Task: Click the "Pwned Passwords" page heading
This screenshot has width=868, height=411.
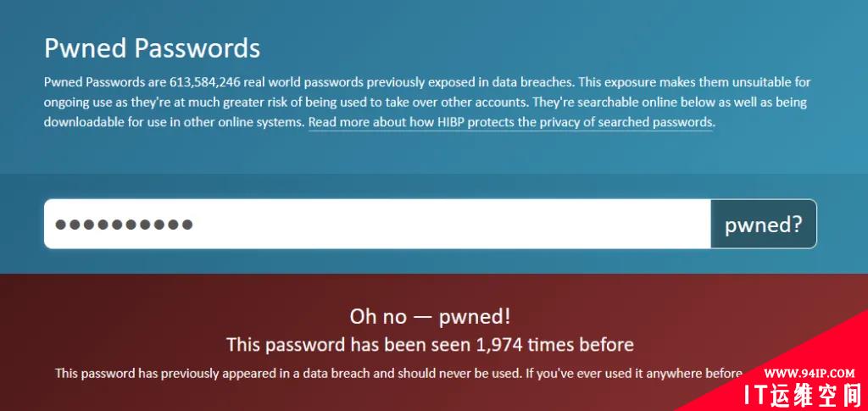Action: pyautogui.click(x=153, y=48)
